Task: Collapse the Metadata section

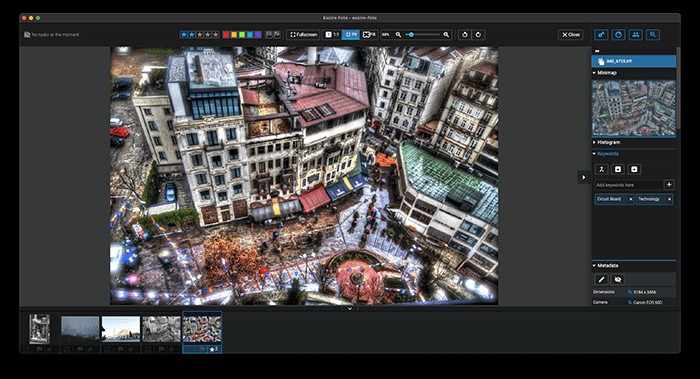Action: tap(594, 266)
